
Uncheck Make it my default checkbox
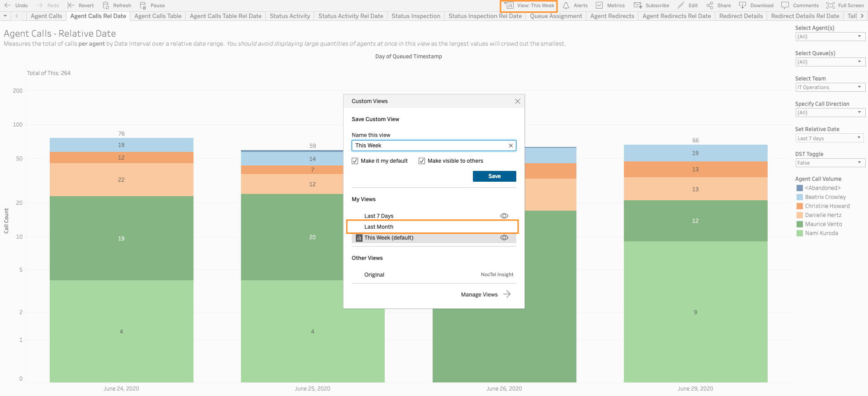355,161
